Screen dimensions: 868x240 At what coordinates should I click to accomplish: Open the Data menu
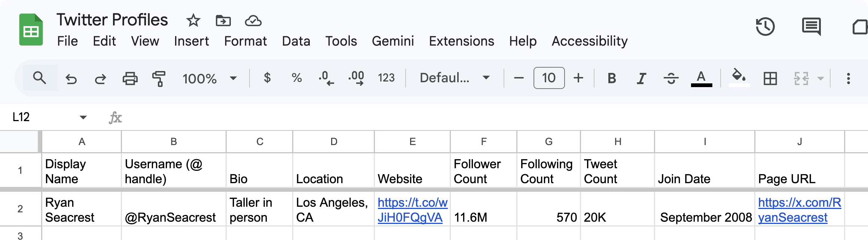click(296, 41)
